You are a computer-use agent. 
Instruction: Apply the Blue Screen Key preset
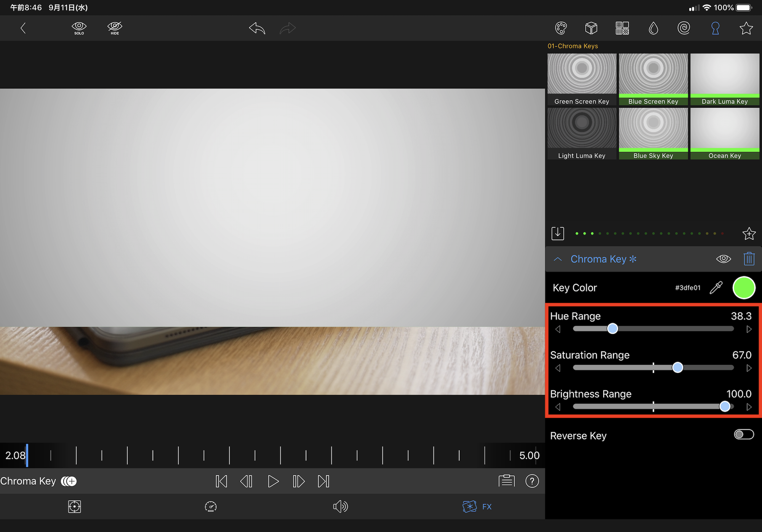click(653, 79)
